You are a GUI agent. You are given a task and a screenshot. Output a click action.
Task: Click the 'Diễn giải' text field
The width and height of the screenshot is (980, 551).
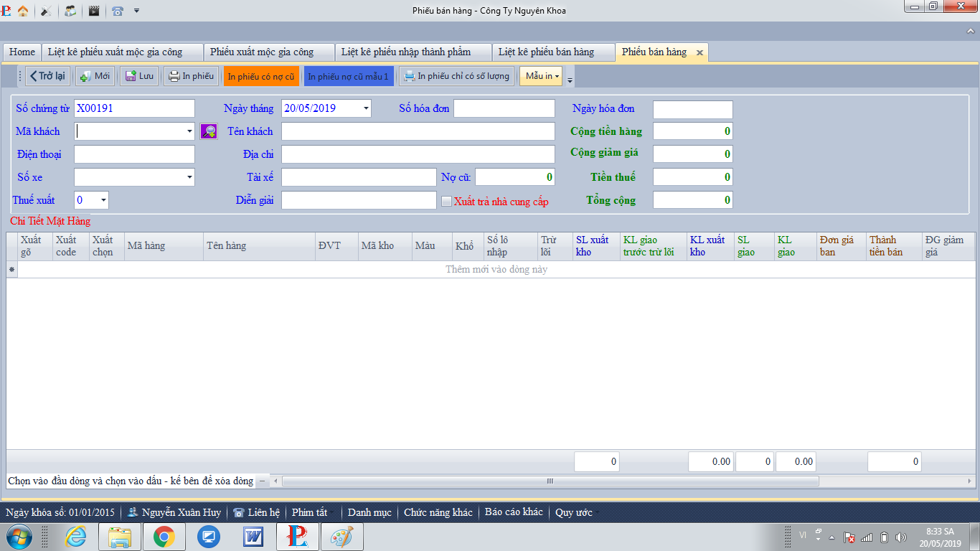(359, 200)
